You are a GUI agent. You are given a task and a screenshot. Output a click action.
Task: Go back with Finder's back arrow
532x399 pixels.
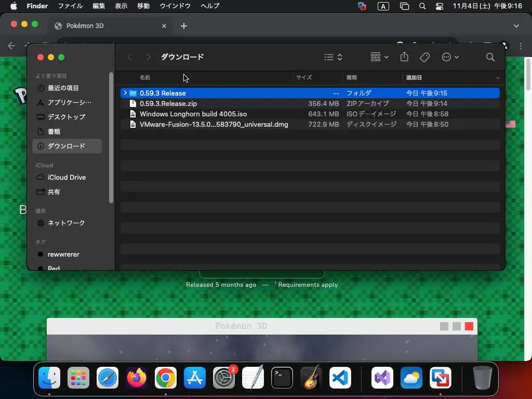129,57
